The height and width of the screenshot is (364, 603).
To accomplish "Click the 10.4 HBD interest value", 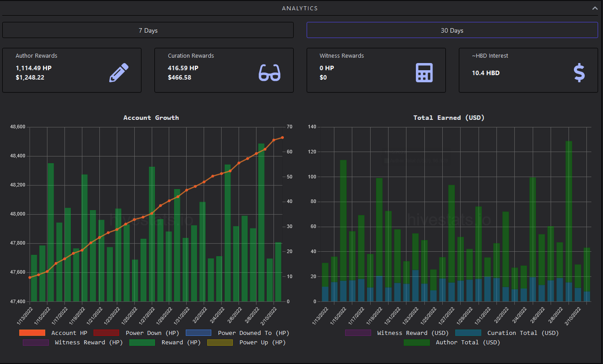I will click(486, 73).
